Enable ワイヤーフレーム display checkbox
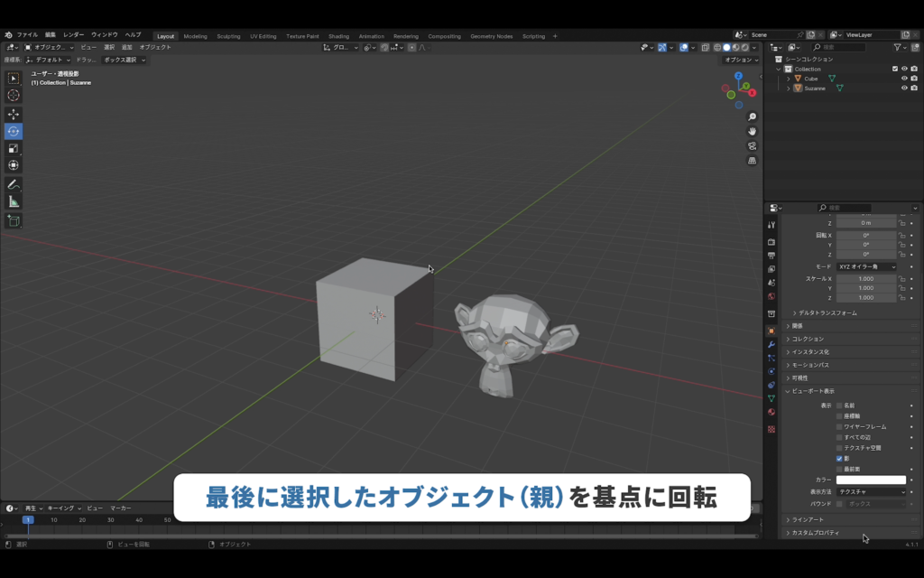This screenshot has width=924, height=578. [839, 427]
